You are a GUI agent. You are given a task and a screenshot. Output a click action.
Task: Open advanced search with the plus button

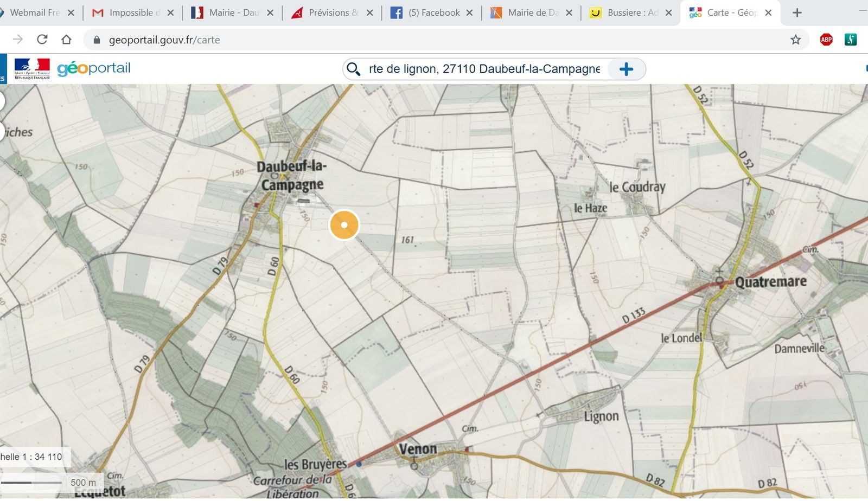pos(626,69)
